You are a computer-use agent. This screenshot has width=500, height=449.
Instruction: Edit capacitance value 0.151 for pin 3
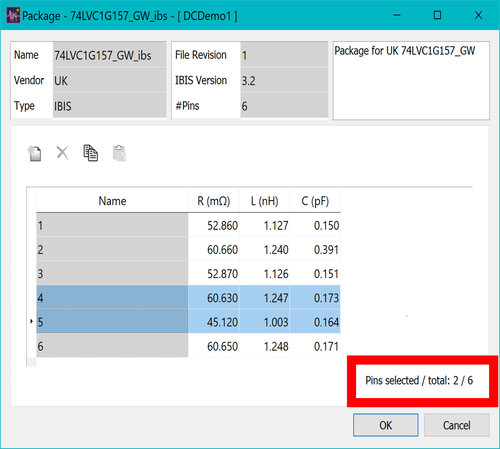pyautogui.click(x=315, y=274)
